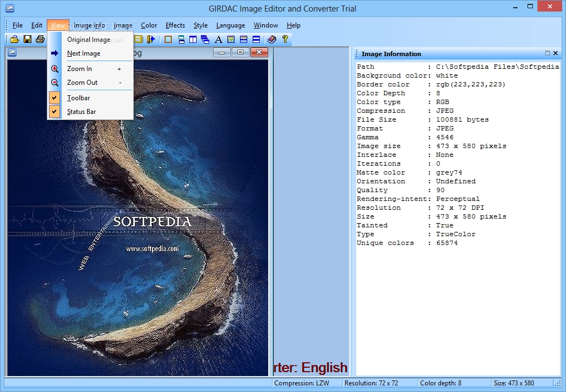Image resolution: width=566 pixels, height=392 pixels.
Task: Select the text 'A' toolbar icon
Action: coord(219,39)
